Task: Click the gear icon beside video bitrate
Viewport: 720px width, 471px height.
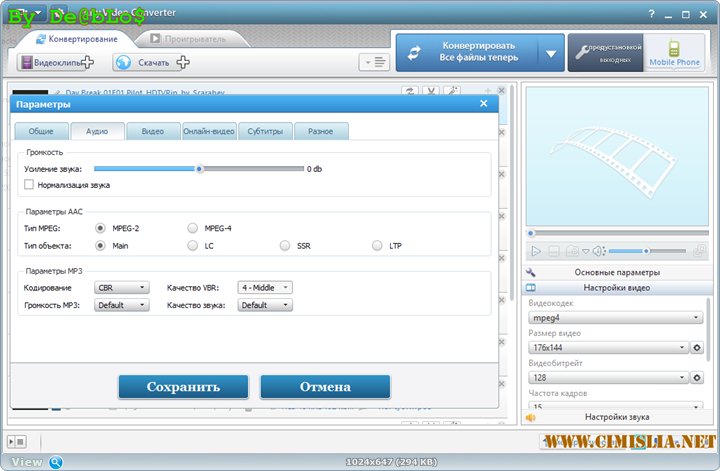Action: 697,377
